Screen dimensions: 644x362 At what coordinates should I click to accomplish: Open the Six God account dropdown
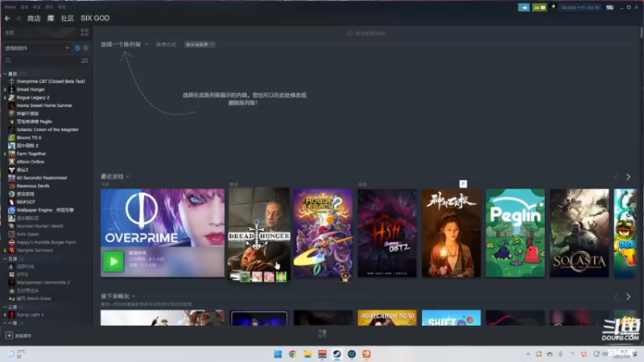click(x=580, y=7)
